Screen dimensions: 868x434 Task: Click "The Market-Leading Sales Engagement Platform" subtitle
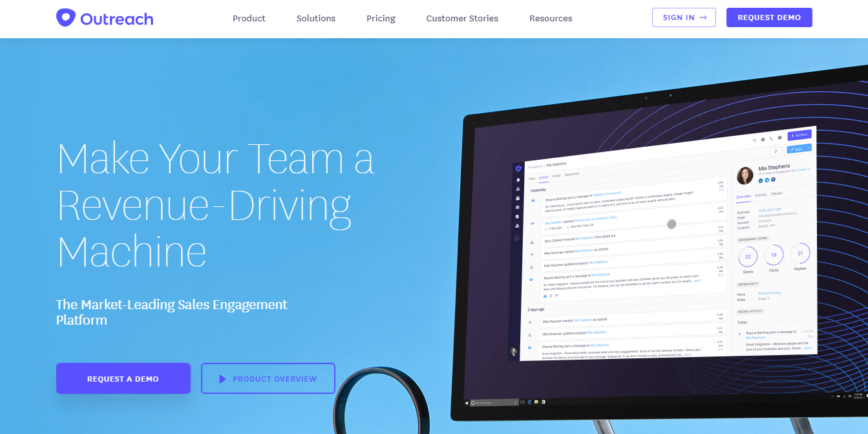point(172,312)
